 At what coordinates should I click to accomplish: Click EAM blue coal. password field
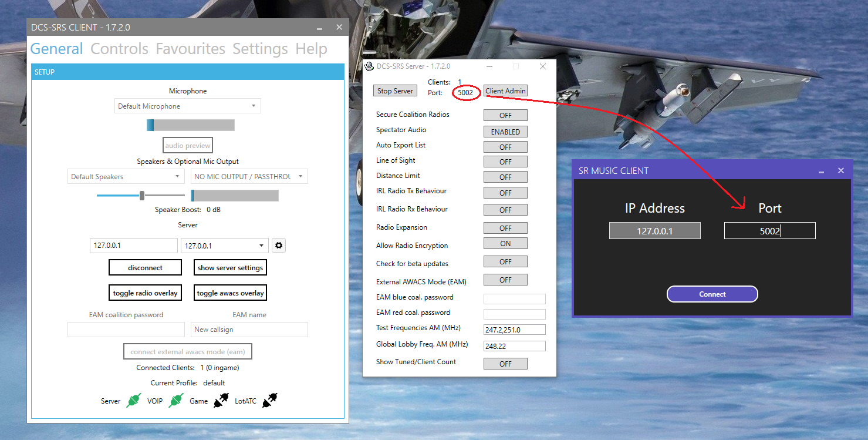(x=515, y=299)
